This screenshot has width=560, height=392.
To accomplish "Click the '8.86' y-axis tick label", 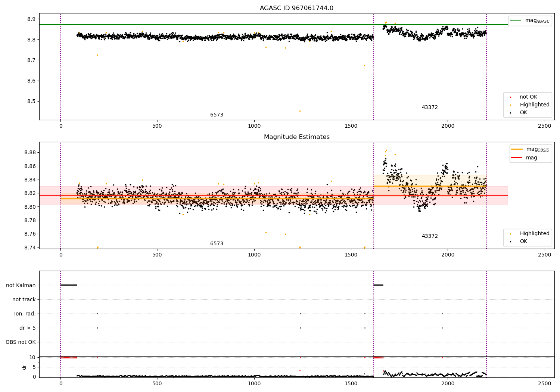I will coord(30,166).
